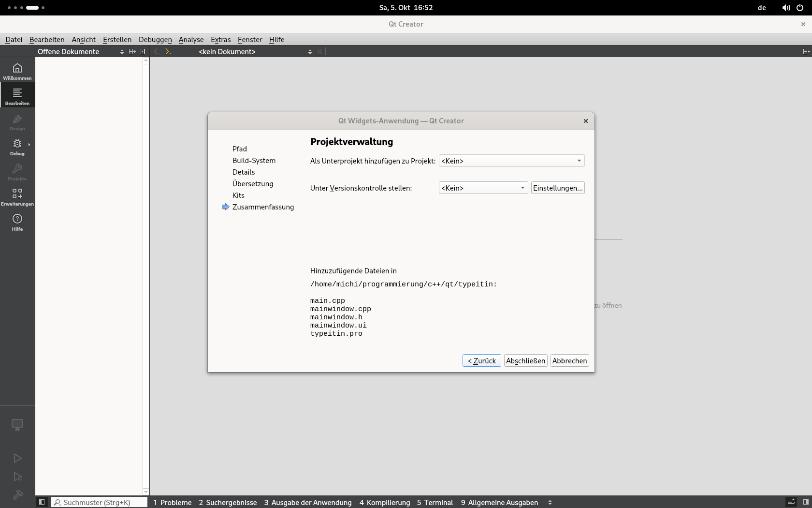Viewport: 812px width, 508px height.
Task: Split the Offene Dokumente side panel
Action: click(x=132, y=51)
